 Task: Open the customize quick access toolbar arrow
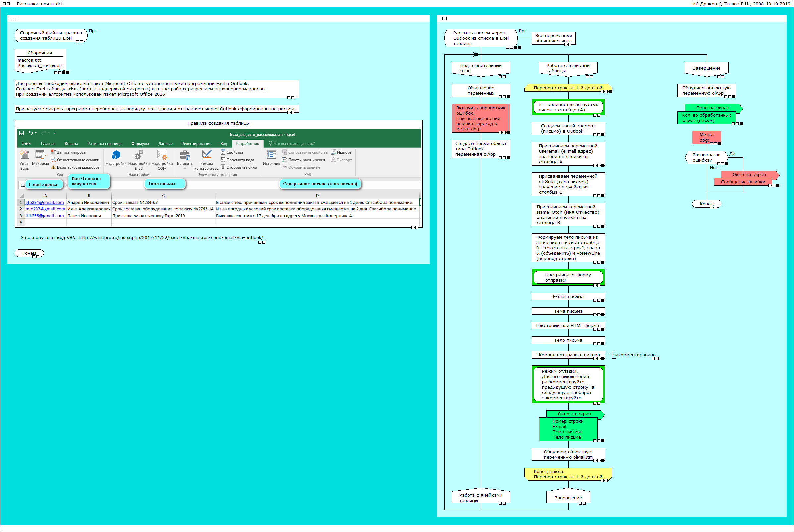coord(55,133)
